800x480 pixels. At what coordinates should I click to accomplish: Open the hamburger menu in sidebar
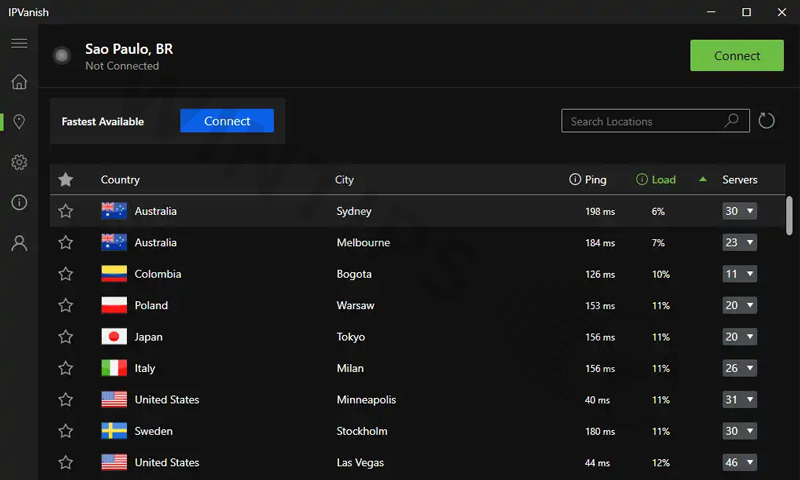coord(19,43)
